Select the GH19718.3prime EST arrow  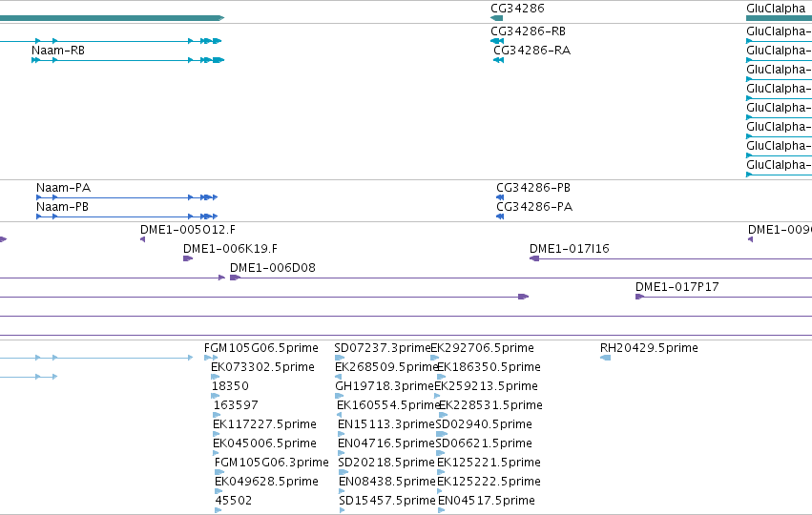click(x=340, y=396)
